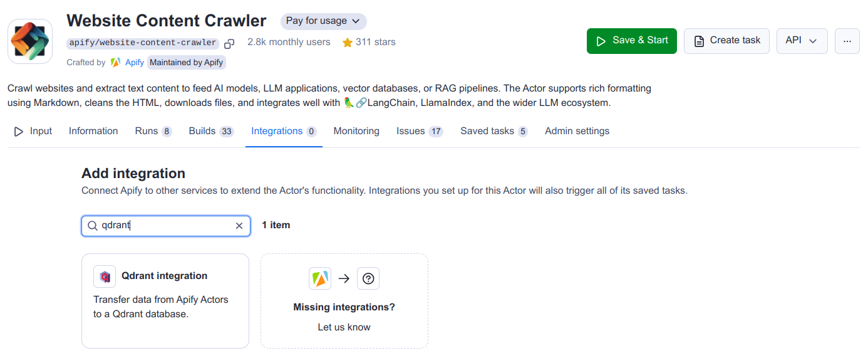
Task: Switch to the Input tab
Action: click(33, 131)
